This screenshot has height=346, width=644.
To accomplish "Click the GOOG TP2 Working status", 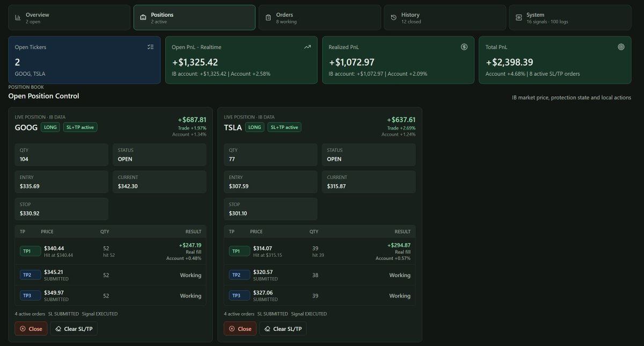I will 191,275.
